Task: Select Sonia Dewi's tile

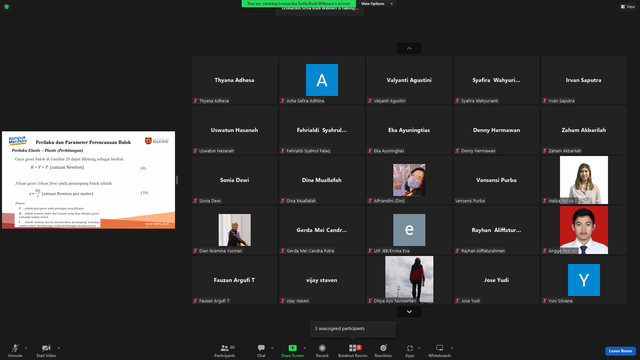Action: pyautogui.click(x=235, y=180)
